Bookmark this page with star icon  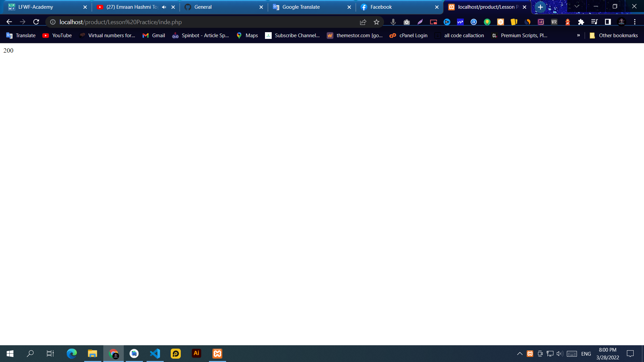[x=376, y=22]
